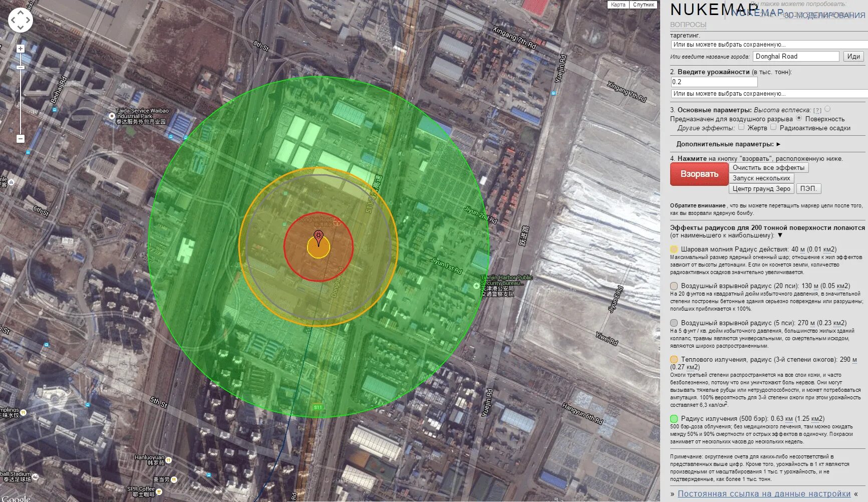
Task: Switch to Спутник satellite view
Action: coord(644,5)
